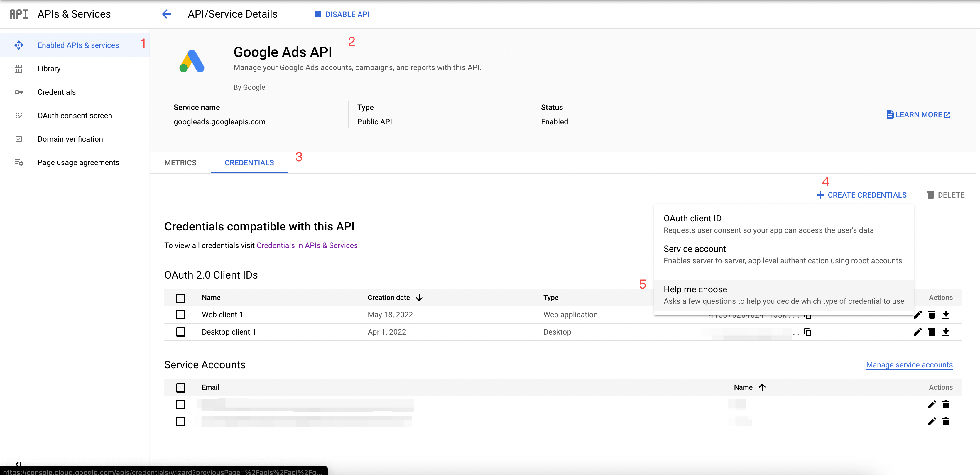Screen dimensions: 980x475
Task: Click the Web application type cell
Action: 570,315
